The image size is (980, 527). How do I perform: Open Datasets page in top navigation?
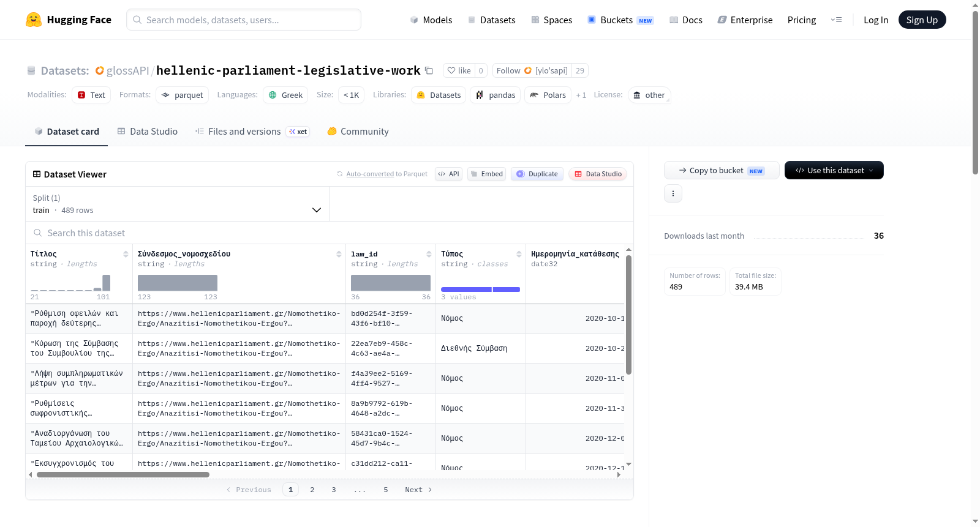491,20
